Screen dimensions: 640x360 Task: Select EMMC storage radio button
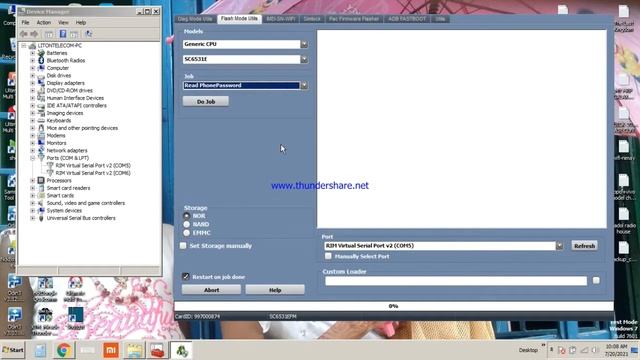click(187, 233)
